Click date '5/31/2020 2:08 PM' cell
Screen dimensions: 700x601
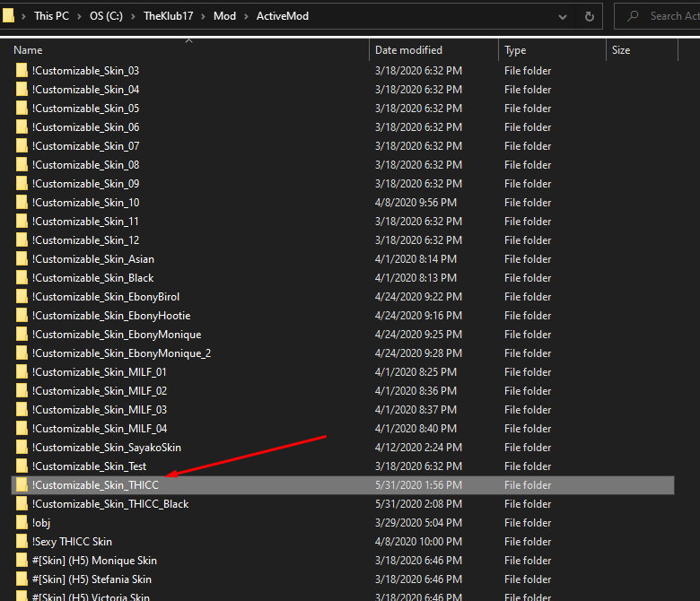tap(418, 504)
